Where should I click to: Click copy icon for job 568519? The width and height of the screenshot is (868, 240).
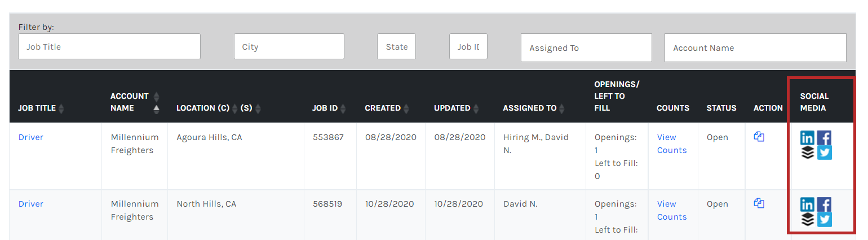point(759,203)
